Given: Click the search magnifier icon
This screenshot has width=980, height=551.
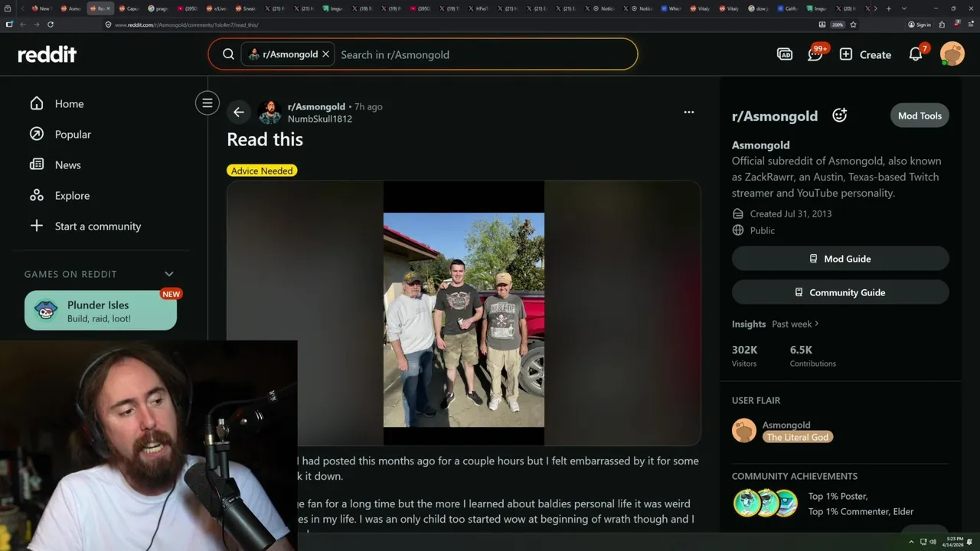Looking at the screenshot, I should click(x=228, y=54).
